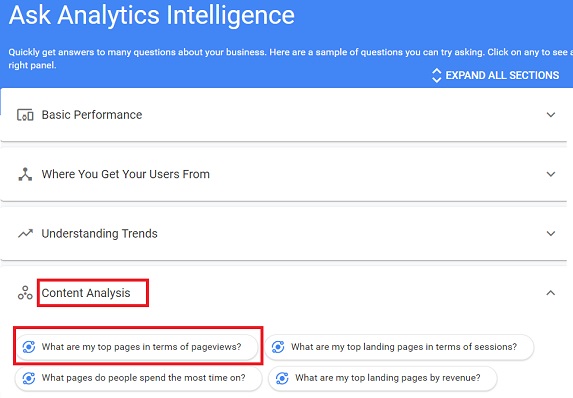Click the Understanding Trends arrow icon

(x=25, y=234)
